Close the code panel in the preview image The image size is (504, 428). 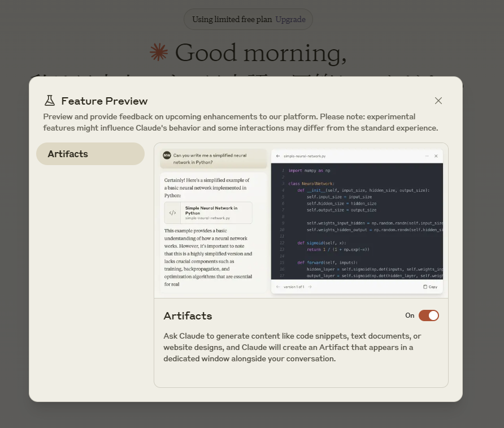point(436,156)
